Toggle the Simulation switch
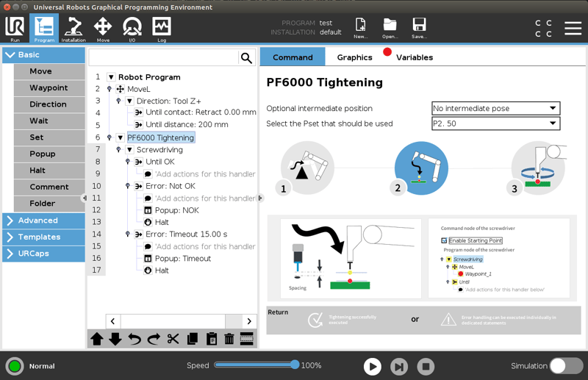This screenshot has height=380, width=588. 566,366
